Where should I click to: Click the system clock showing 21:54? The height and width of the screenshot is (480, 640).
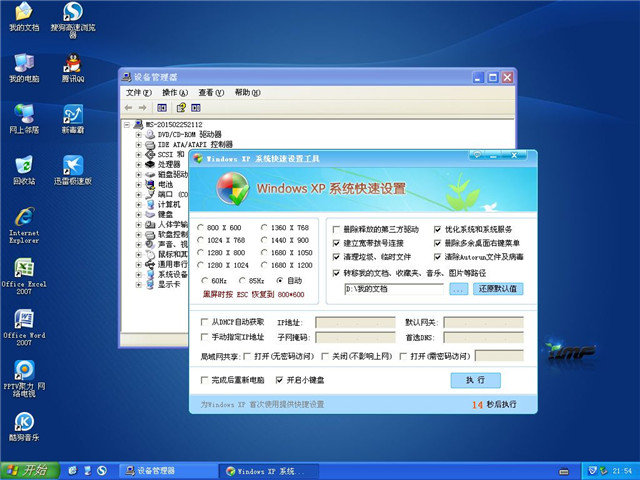[x=622, y=471]
